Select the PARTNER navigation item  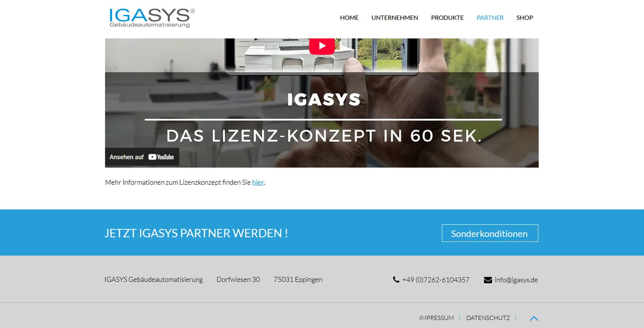click(490, 18)
